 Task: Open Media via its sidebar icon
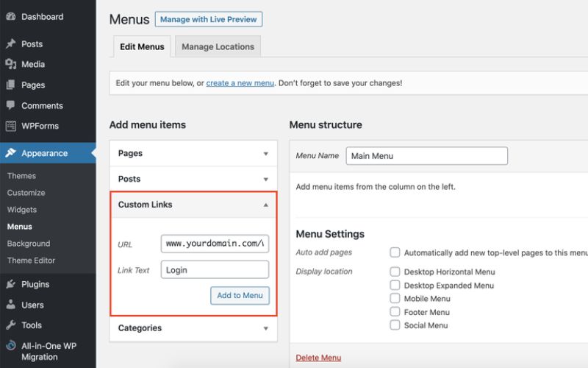tap(11, 65)
